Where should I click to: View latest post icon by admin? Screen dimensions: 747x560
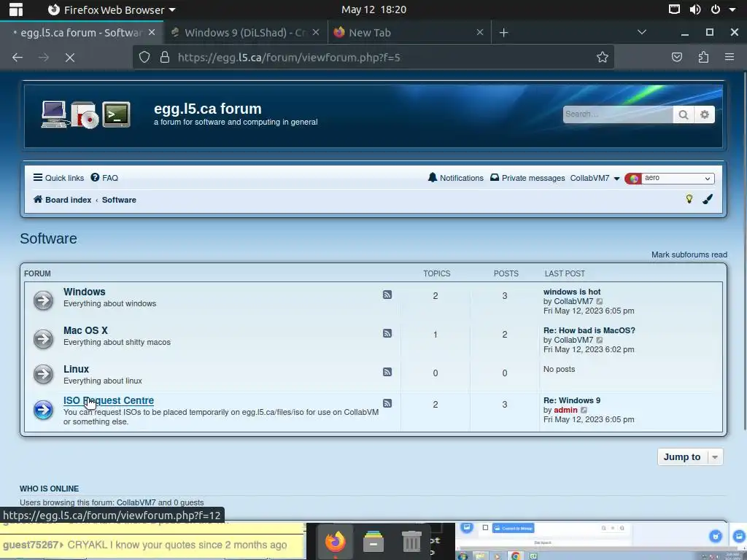point(584,410)
